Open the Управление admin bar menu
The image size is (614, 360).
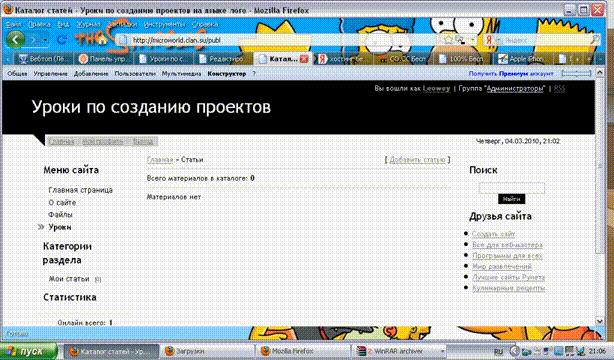tap(50, 74)
